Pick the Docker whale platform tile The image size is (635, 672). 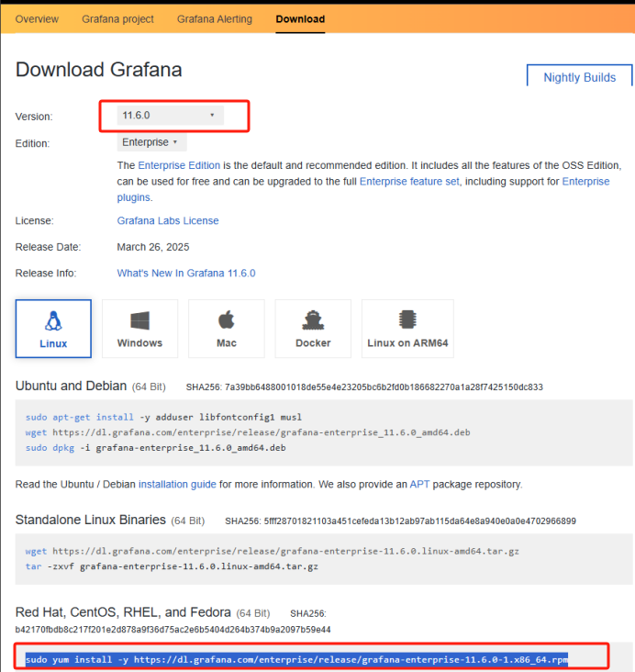click(x=313, y=329)
